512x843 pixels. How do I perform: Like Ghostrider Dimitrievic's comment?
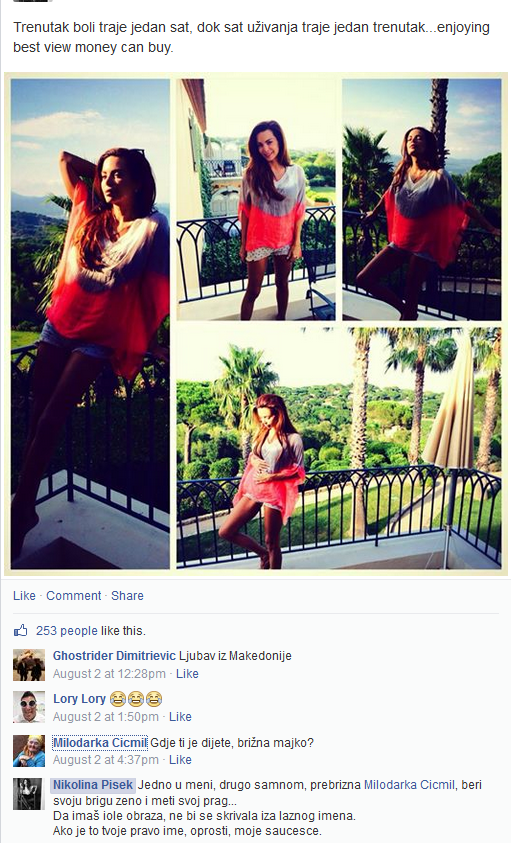(187, 674)
